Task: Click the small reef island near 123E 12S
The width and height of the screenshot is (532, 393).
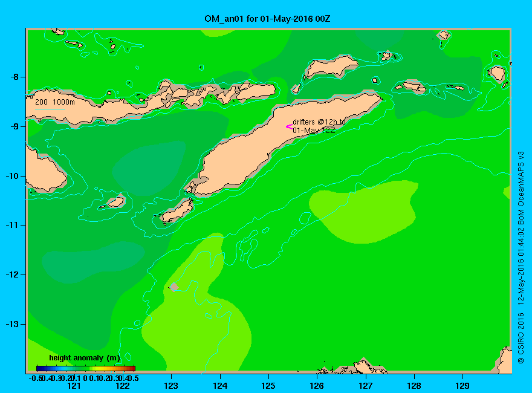Action: pyautogui.click(x=174, y=287)
